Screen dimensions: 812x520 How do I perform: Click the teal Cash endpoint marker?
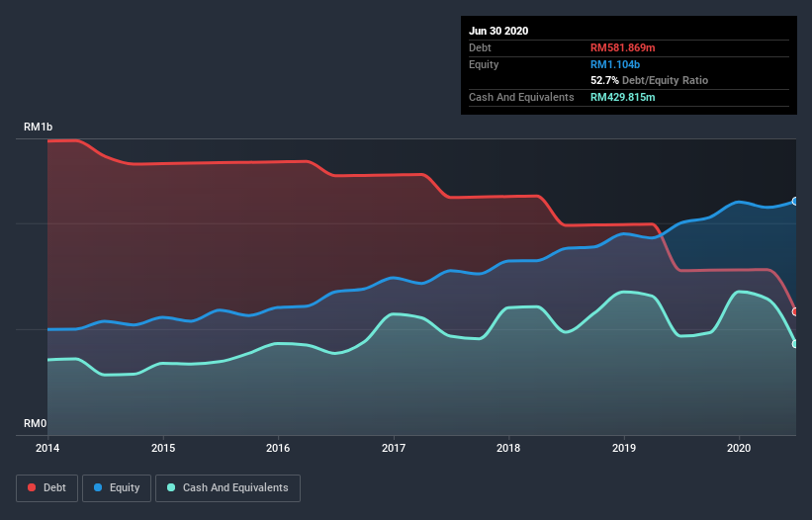[x=795, y=344]
